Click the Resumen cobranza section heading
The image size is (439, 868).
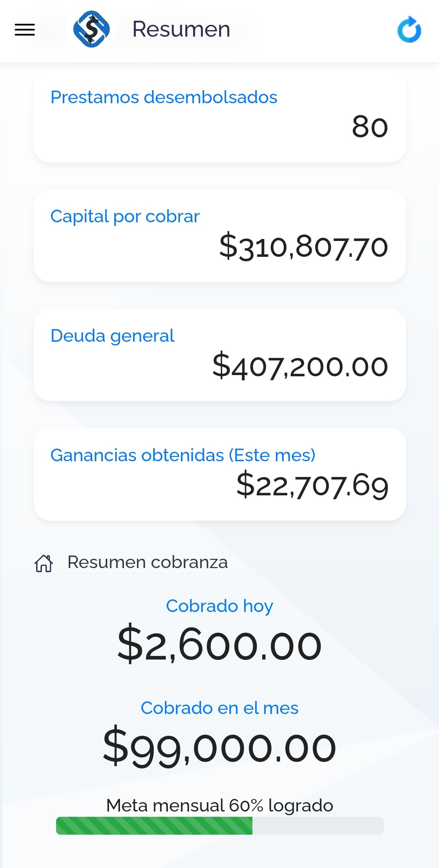[147, 562]
